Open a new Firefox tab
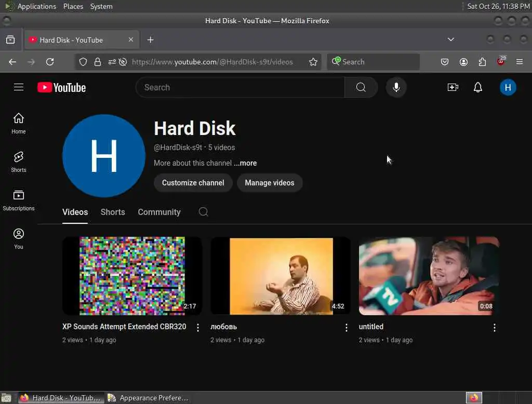 point(150,40)
